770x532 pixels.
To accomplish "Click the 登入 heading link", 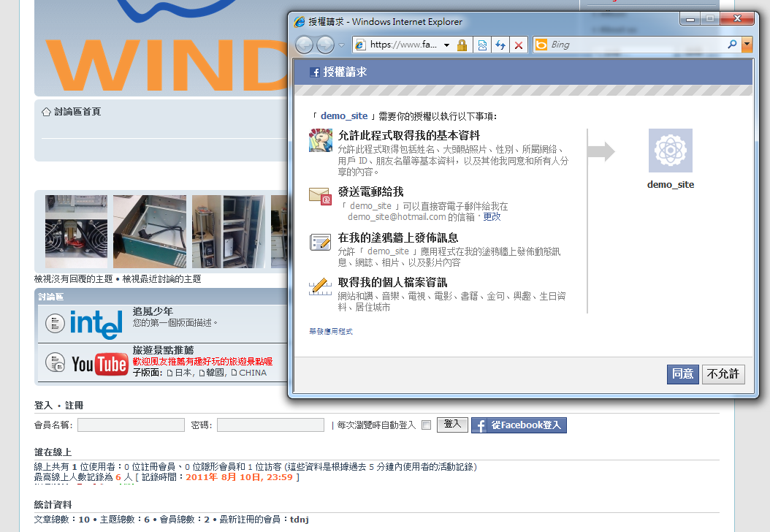I will 43,406.
